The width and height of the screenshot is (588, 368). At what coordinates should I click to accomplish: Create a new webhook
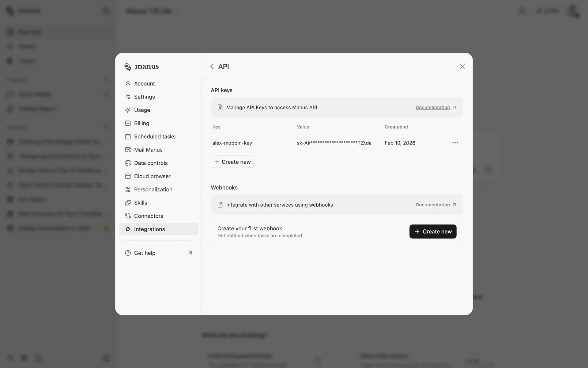click(433, 232)
